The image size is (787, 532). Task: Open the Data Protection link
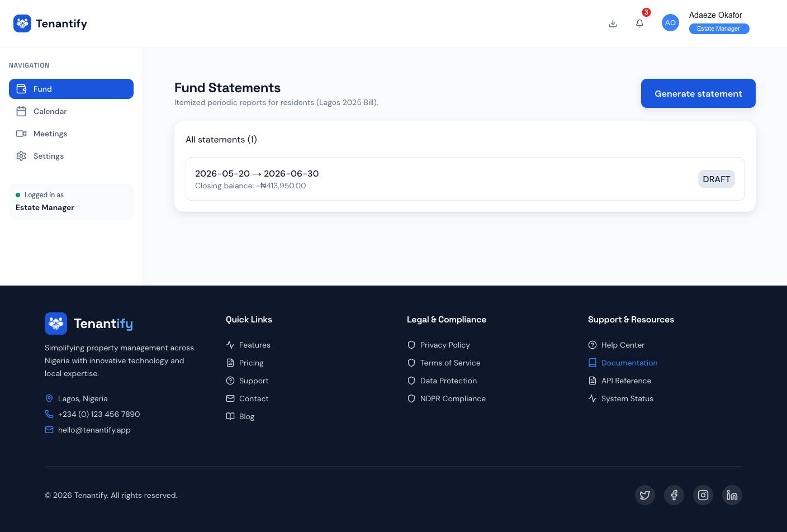[449, 381]
